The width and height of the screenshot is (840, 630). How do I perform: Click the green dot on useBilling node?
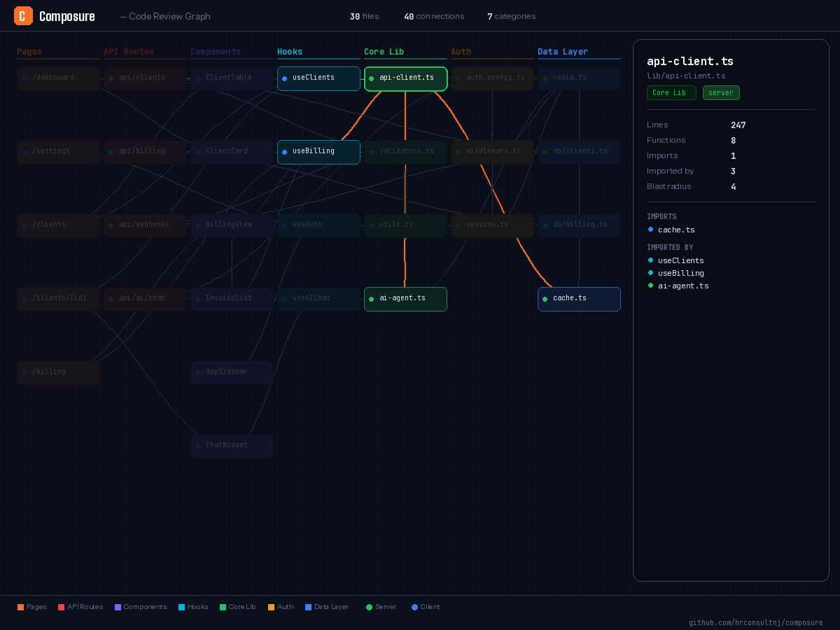pyautogui.click(x=285, y=150)
